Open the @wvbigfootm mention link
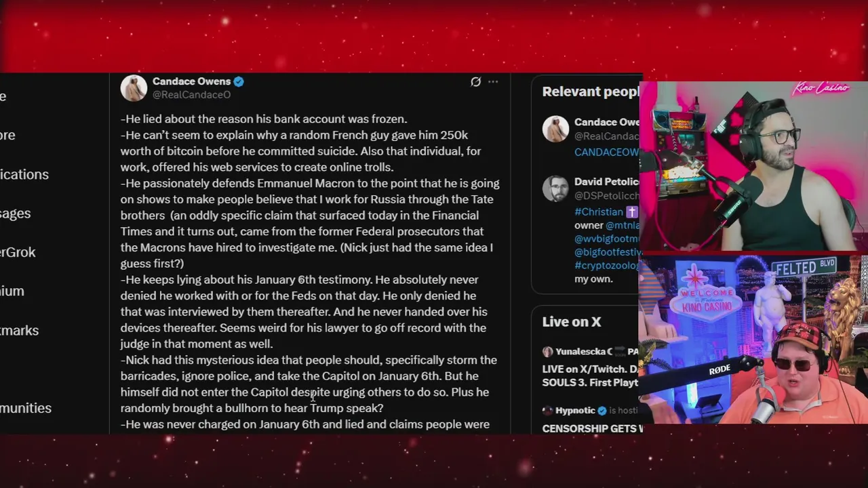The height and width of the screenshot is (488, 868). click(607, 239)
